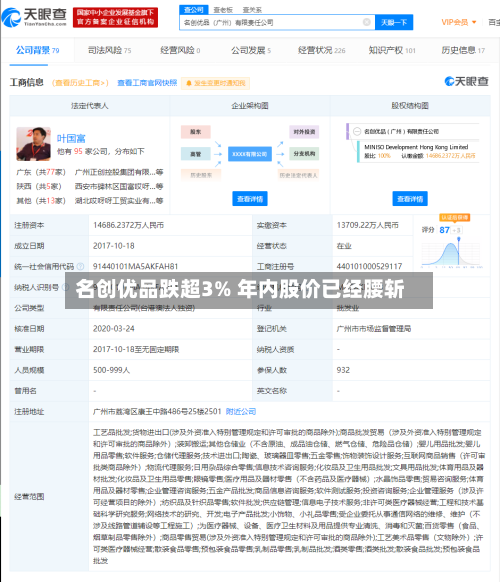
Task: Open the VIP会员 dropdown arrow
Action: pyautogui.click(x=474, y=23)
